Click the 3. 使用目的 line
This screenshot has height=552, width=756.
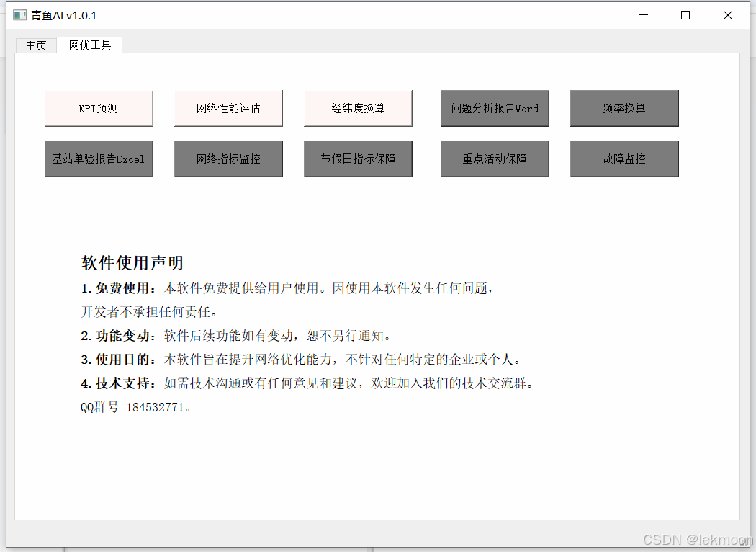coord(302,360)
